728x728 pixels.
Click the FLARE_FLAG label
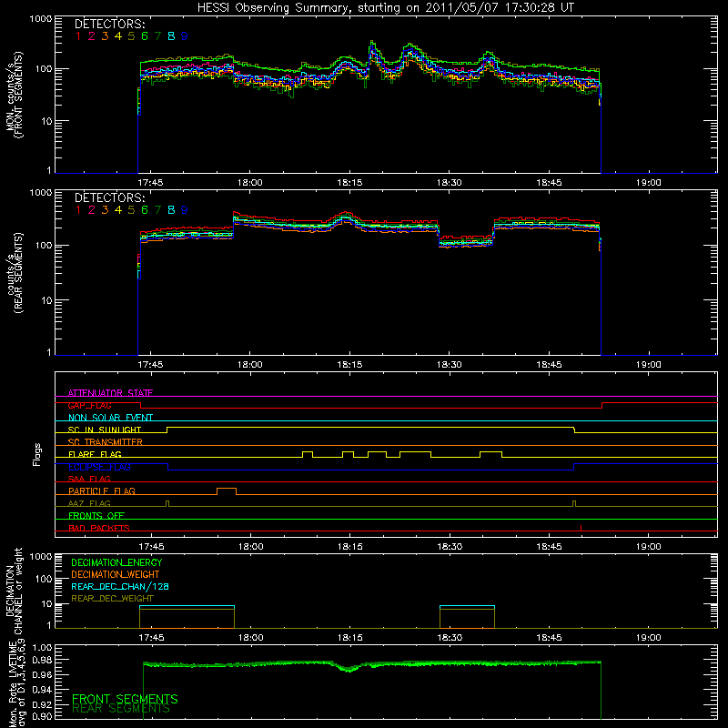tap(95, 454)
